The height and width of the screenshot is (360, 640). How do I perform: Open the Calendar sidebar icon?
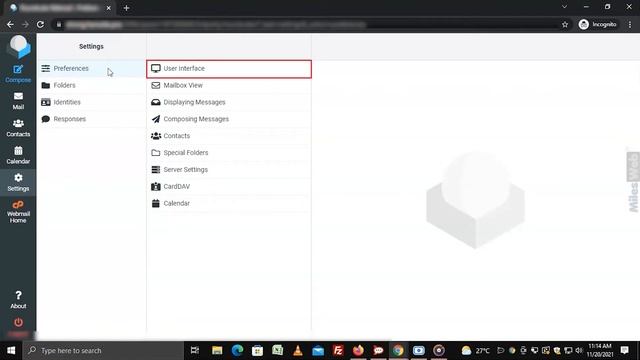18,155
